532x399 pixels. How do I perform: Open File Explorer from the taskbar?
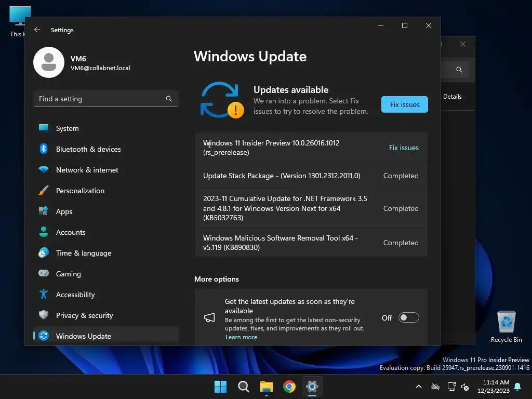(267, 387)
